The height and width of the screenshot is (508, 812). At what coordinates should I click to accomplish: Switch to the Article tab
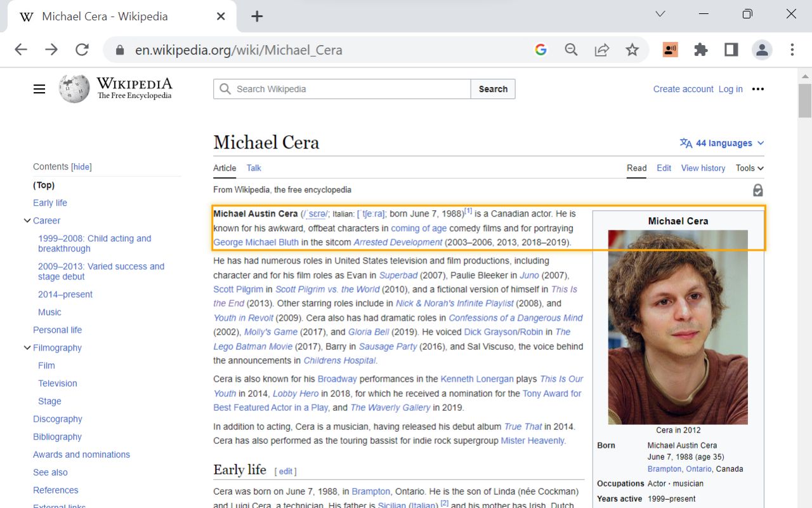[225, 168]
